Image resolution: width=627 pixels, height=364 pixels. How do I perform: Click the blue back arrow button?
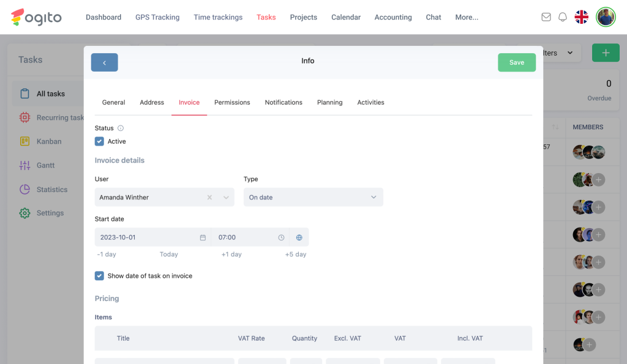click(x=105, y=62)
